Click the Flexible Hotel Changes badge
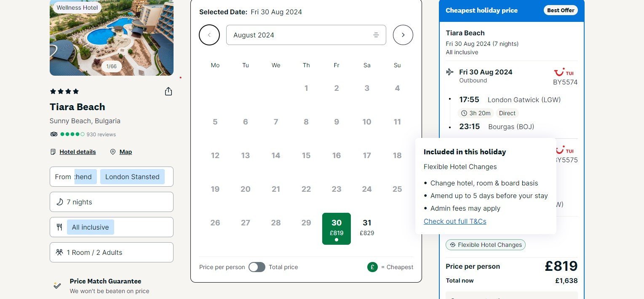The image size is (644, 299). coord(486,245)
